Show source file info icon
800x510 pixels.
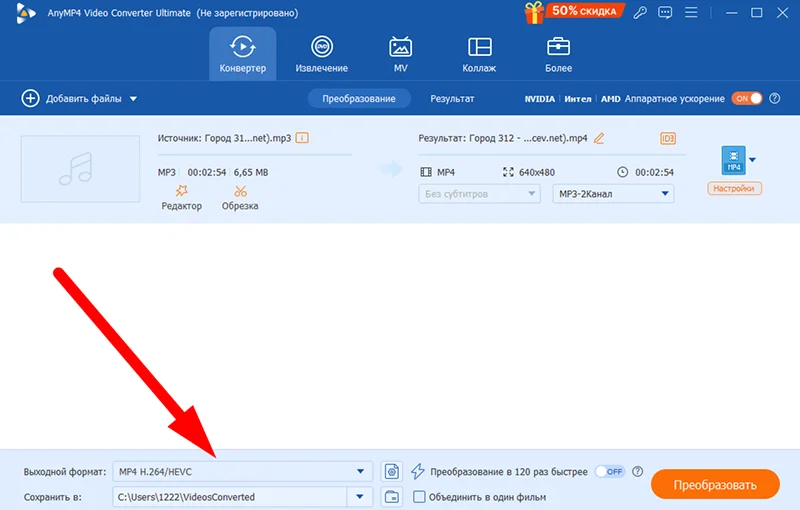(x=302, y=138)
